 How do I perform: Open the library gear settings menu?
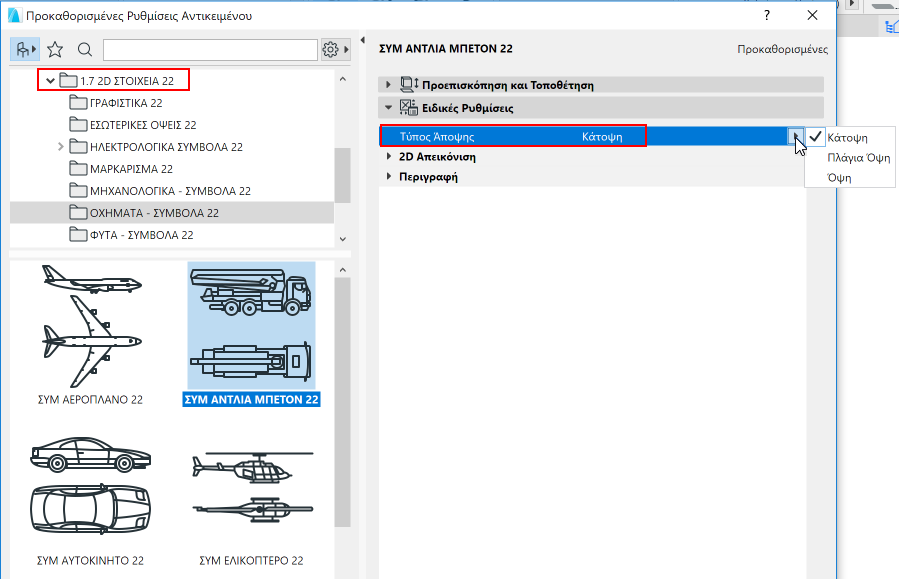point(335,50)
